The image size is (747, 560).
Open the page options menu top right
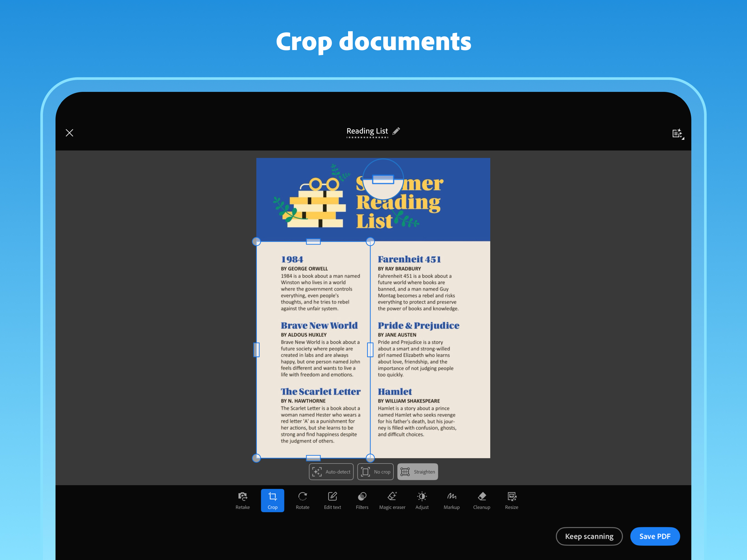(677, 133)
